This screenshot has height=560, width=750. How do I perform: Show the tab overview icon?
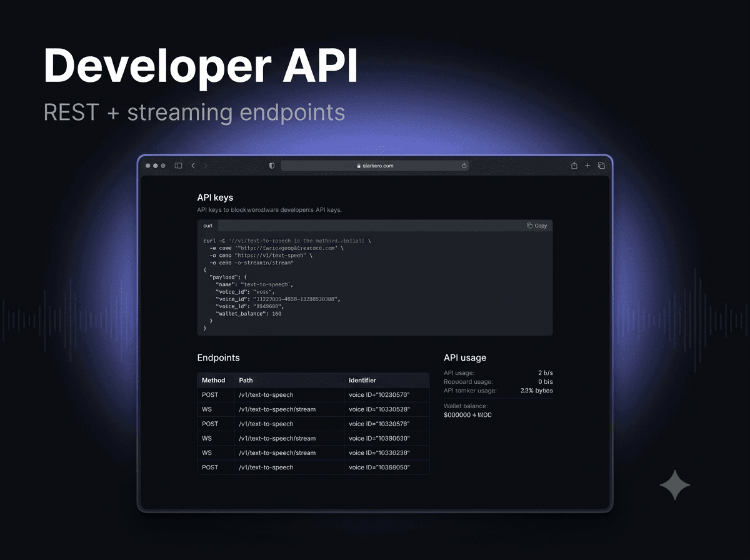(601, 166)
